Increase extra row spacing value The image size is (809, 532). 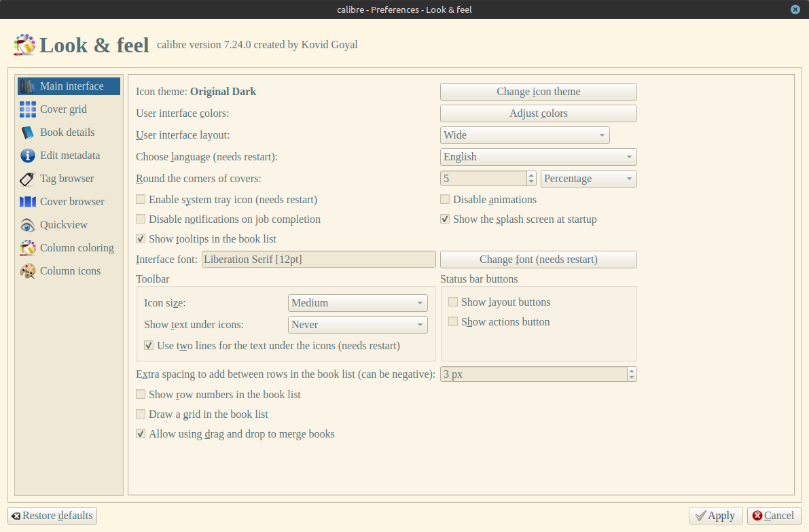[x=632, y=370]
